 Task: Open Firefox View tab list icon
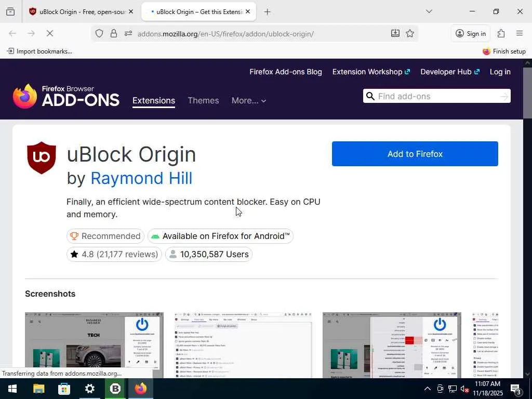[10, 11]
